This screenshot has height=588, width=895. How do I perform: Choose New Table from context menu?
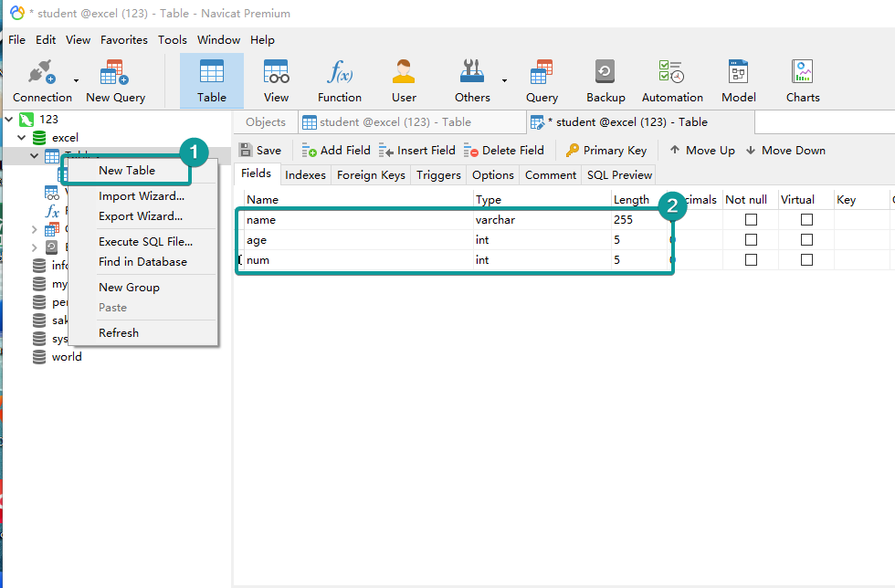127,171
